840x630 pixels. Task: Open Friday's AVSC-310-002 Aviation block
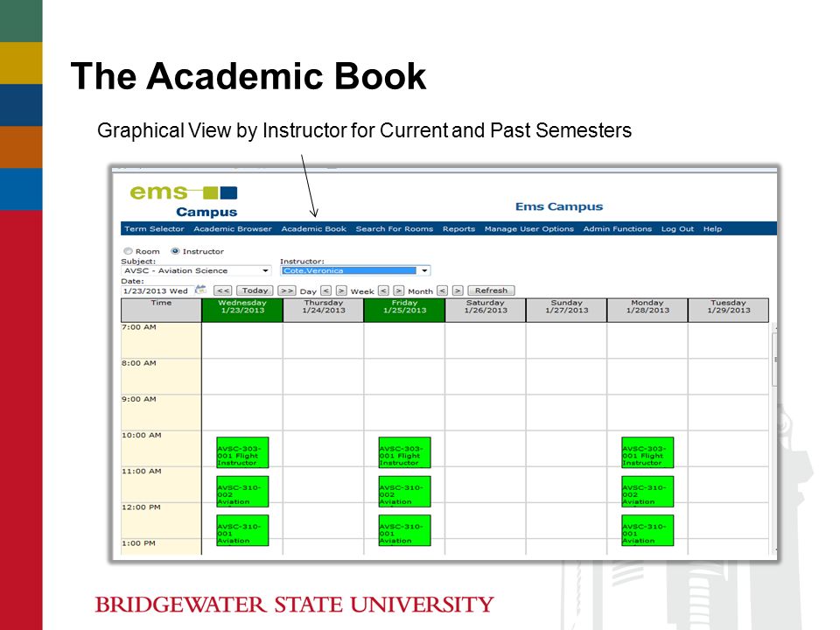[x=404, y=492]
